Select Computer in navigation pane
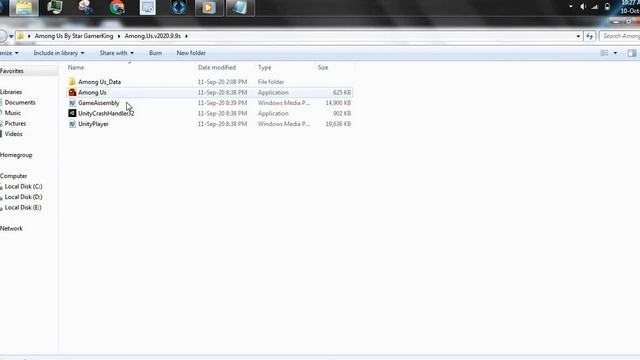The image size is (640, 360). point(13,176)
